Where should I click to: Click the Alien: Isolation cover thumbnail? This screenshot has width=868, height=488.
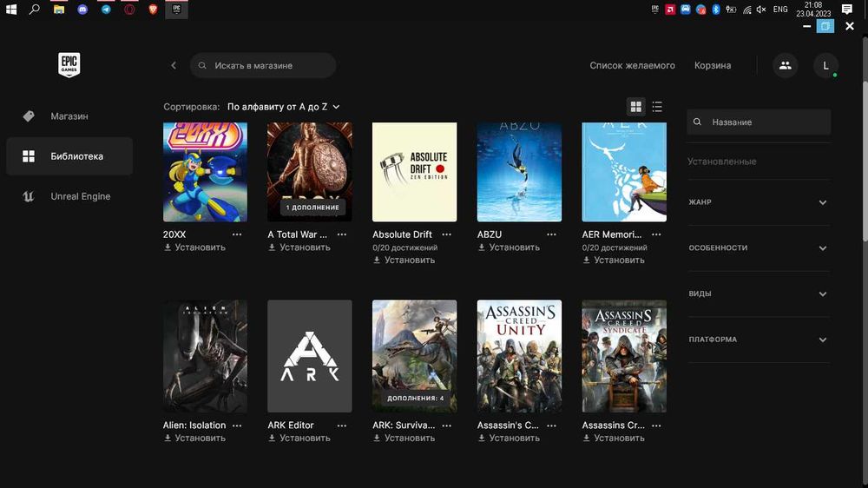coord(205,356)
